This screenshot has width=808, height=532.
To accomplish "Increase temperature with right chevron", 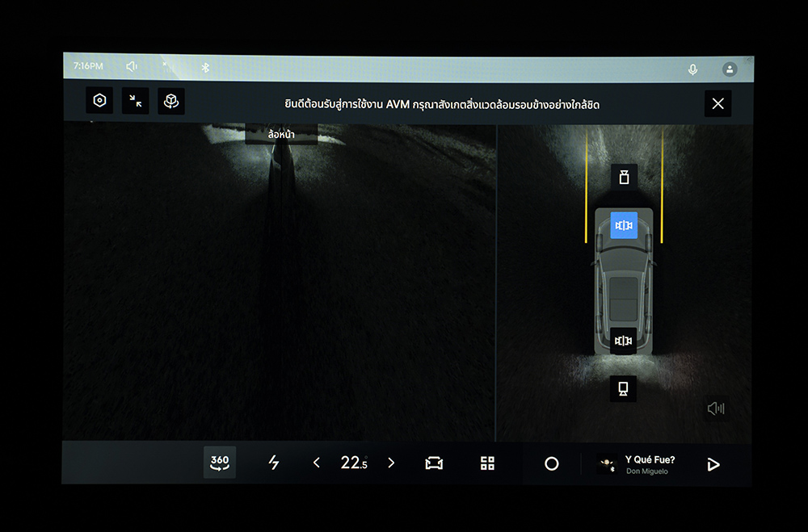I will 391,463.
